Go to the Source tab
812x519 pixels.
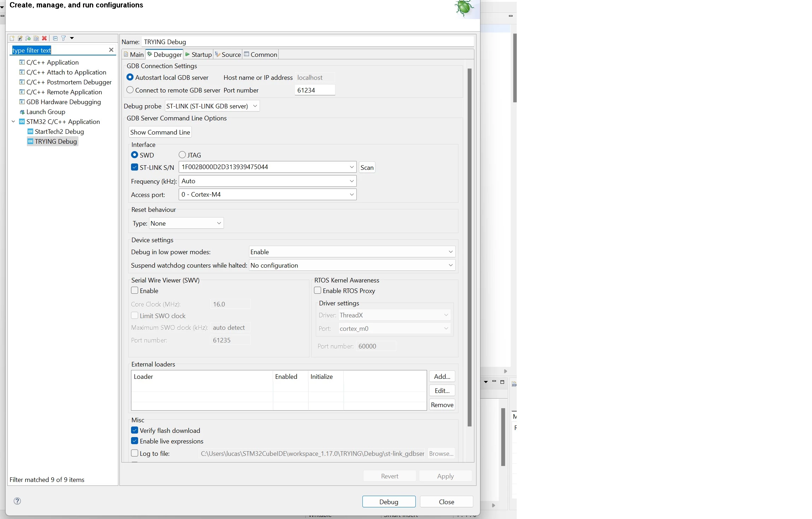tap(228, 54)
